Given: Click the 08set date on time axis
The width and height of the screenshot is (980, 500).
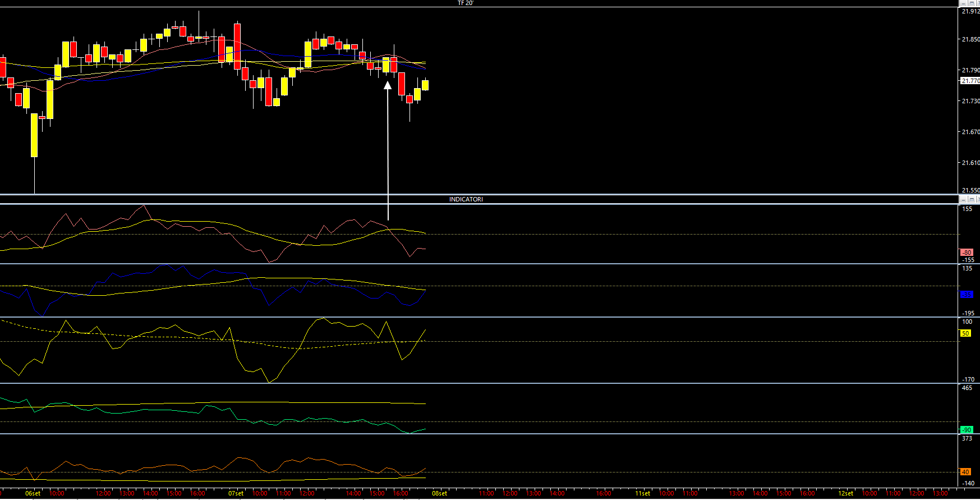Looking at the screenshot, I should click(439, 493).
